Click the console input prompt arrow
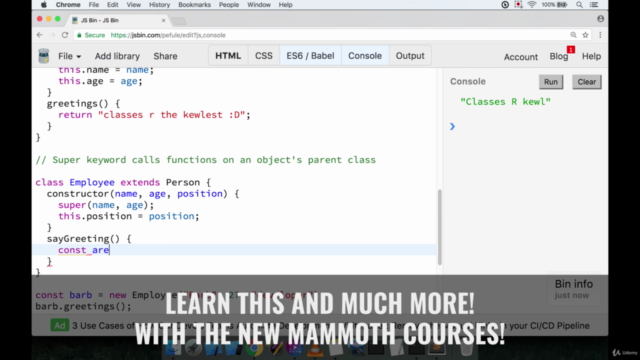The image size is (640, 360). 452,127
